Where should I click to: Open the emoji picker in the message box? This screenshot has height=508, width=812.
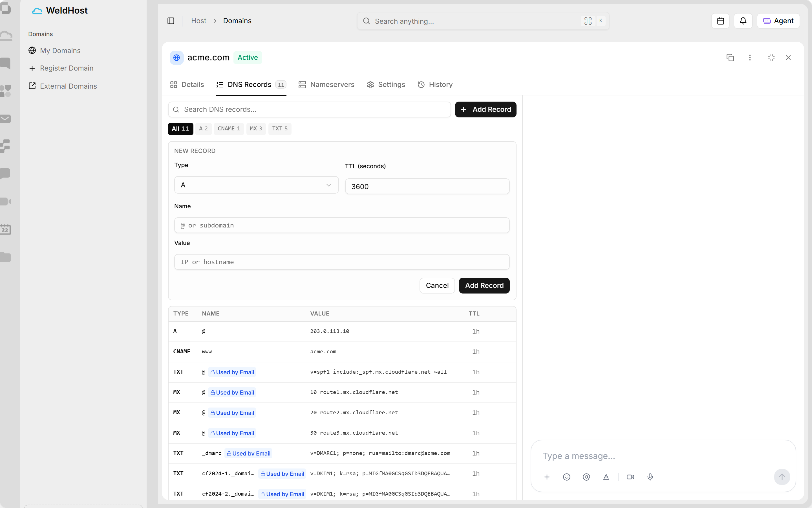coord(567,477)
